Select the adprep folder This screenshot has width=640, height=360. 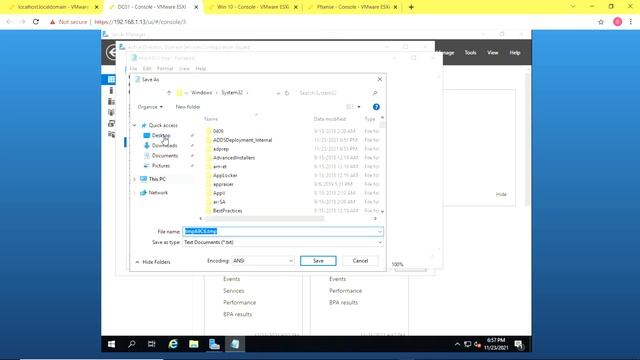coord(221,149)
